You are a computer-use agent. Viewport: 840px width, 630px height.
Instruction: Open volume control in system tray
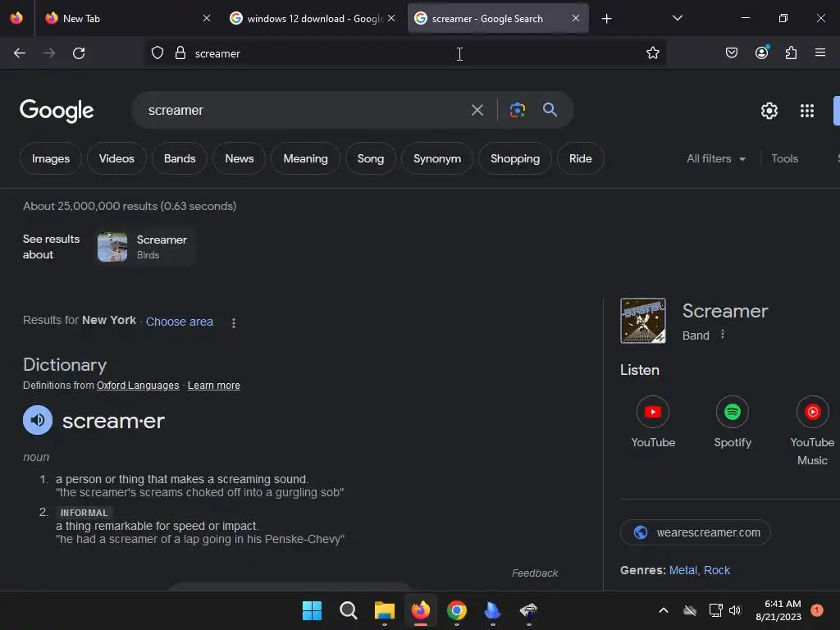click(734, 610)
